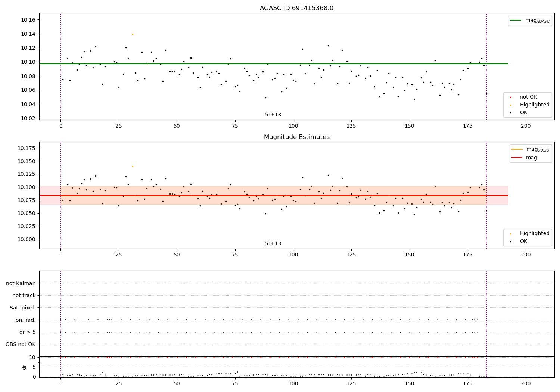
Task: Select the mag OBSID legend entry in middle plot
Action: point(531,149)
